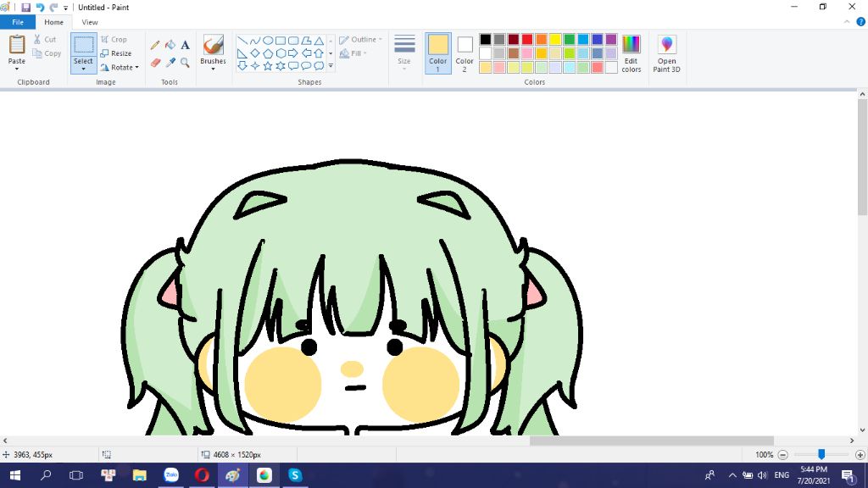
Task: Choose the Five-point star shape
Action: tap(268, 66)
